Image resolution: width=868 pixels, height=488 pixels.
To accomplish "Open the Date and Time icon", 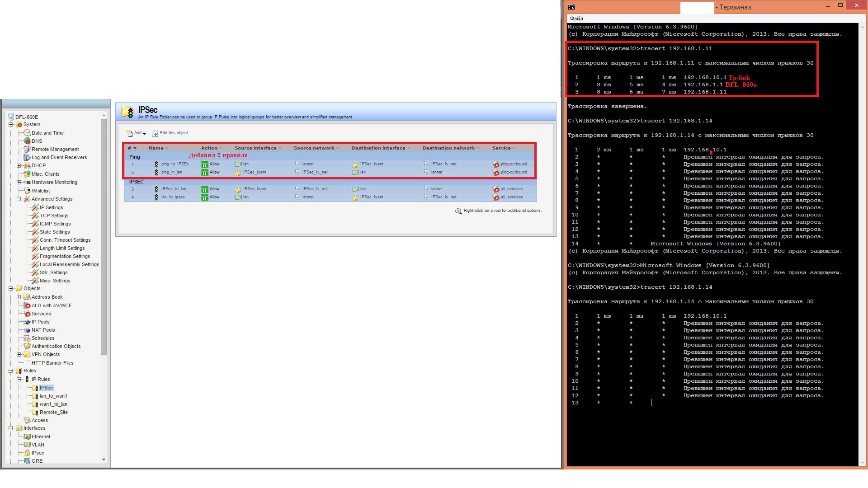I will 27,133.
